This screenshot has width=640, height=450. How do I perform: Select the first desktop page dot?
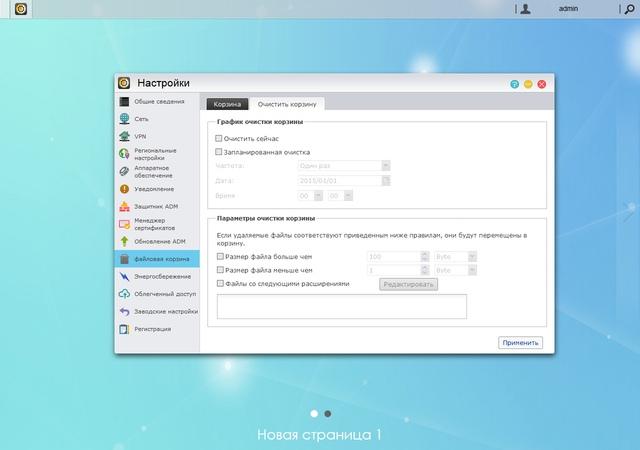(314, 414)
